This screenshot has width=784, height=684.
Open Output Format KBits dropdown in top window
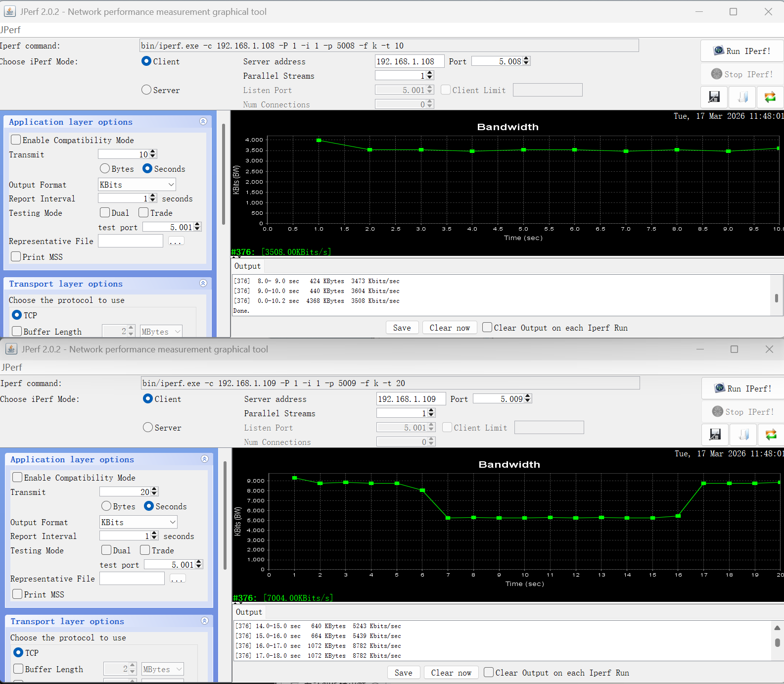pos(137,185)
